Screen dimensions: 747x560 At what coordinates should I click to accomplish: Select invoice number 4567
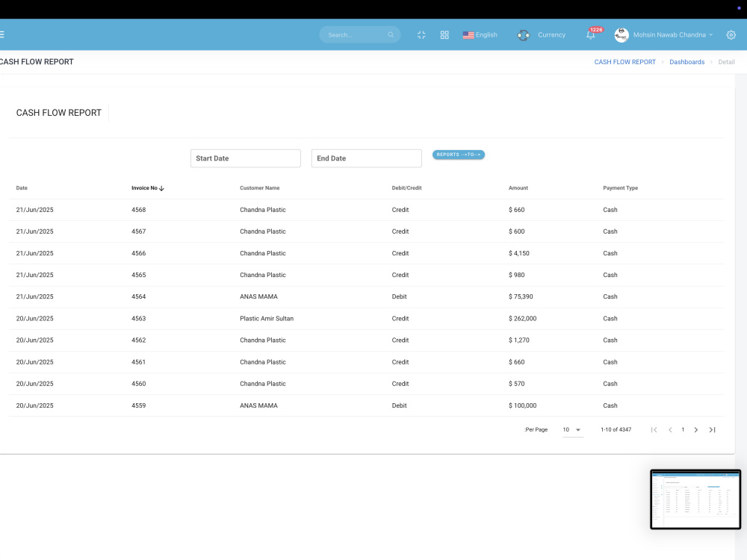tap(139, 231)
